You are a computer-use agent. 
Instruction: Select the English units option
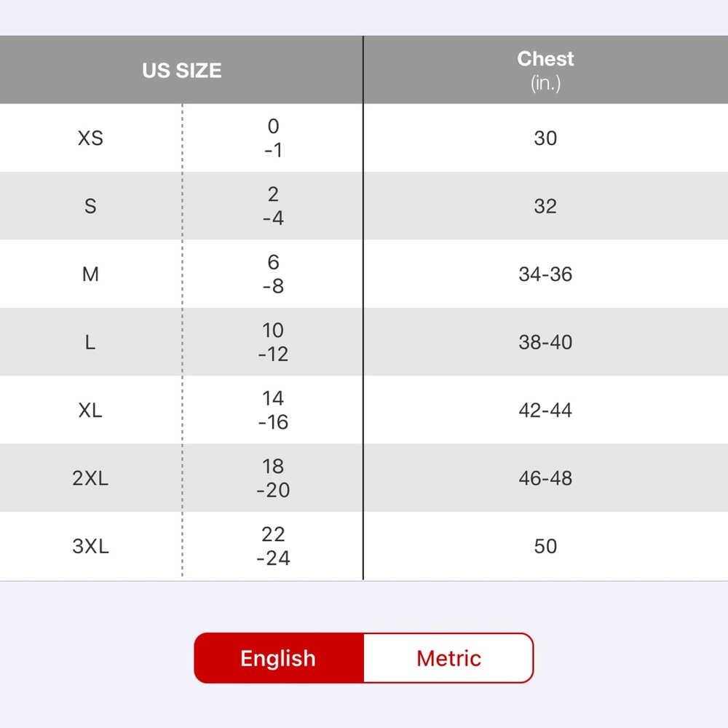pos(279,658)
